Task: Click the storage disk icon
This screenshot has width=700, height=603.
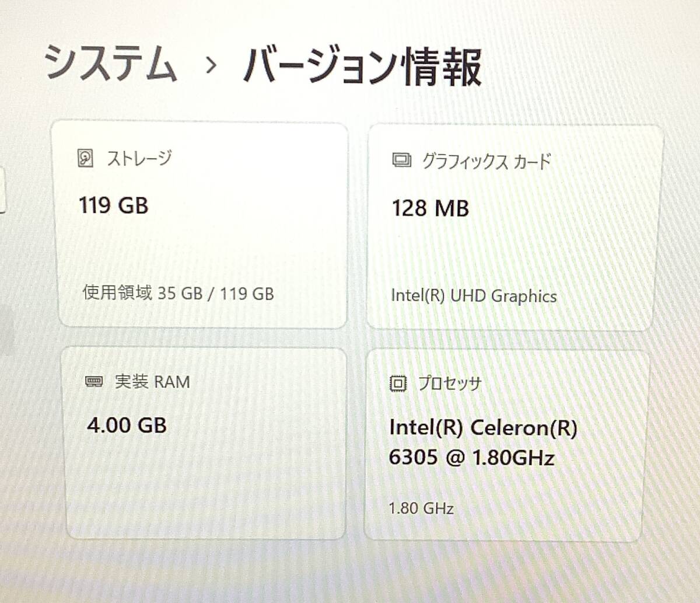Action: tap(85, 158)
